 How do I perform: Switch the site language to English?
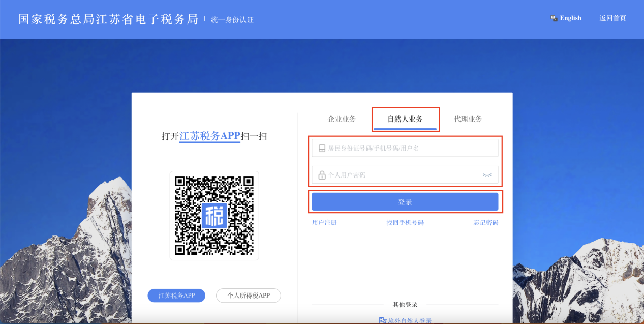click(570, 18)
